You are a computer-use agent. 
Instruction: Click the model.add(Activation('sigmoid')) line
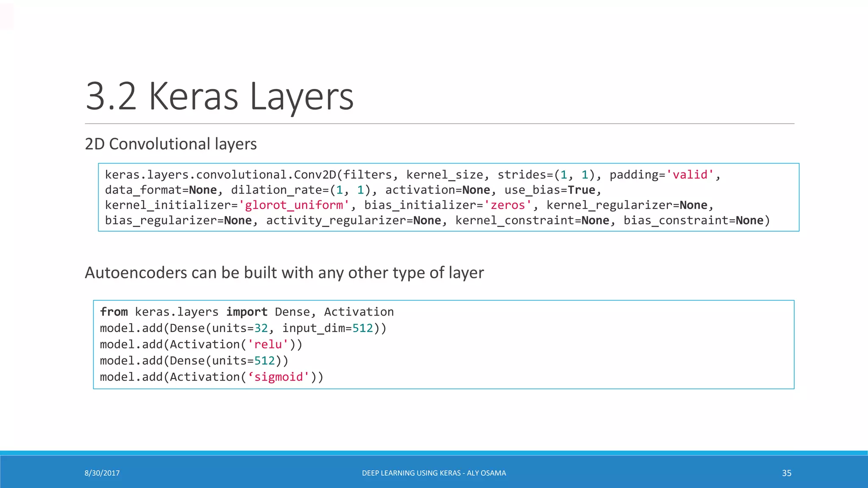click(212, 377)
